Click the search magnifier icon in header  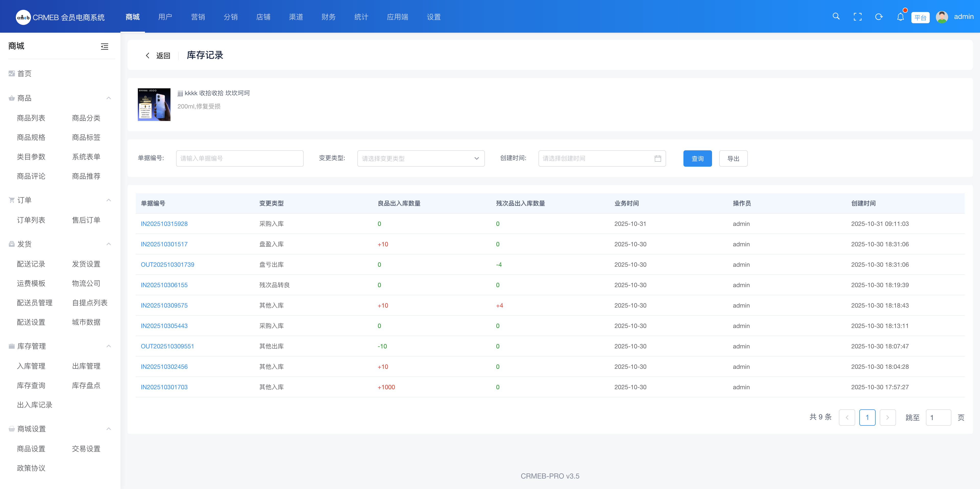pyautogui.click(x=836, y=16)
